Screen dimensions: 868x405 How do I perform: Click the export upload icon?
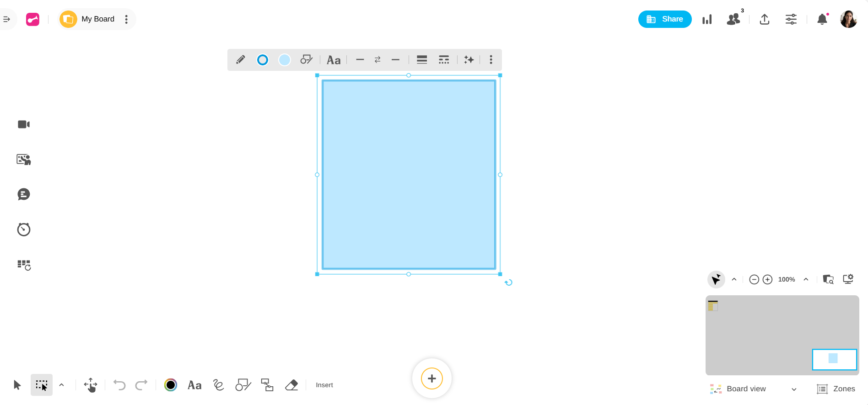tap(764, 19)
